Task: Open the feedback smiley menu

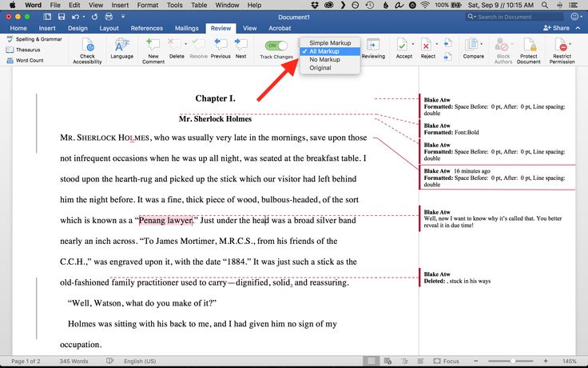Action: point(574,17)
